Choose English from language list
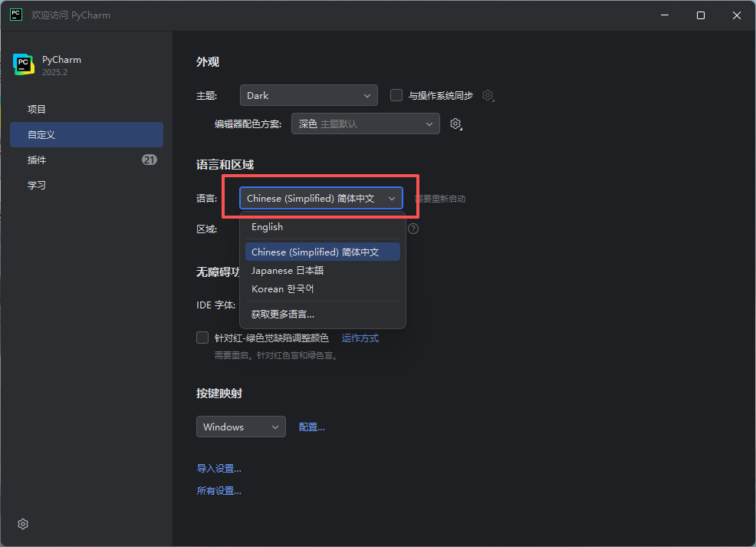 point(323,227)
